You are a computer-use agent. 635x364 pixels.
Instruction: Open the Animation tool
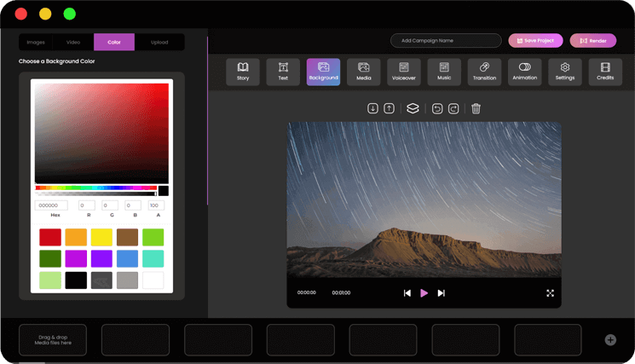pyautogui.click(x=525, y=72)
